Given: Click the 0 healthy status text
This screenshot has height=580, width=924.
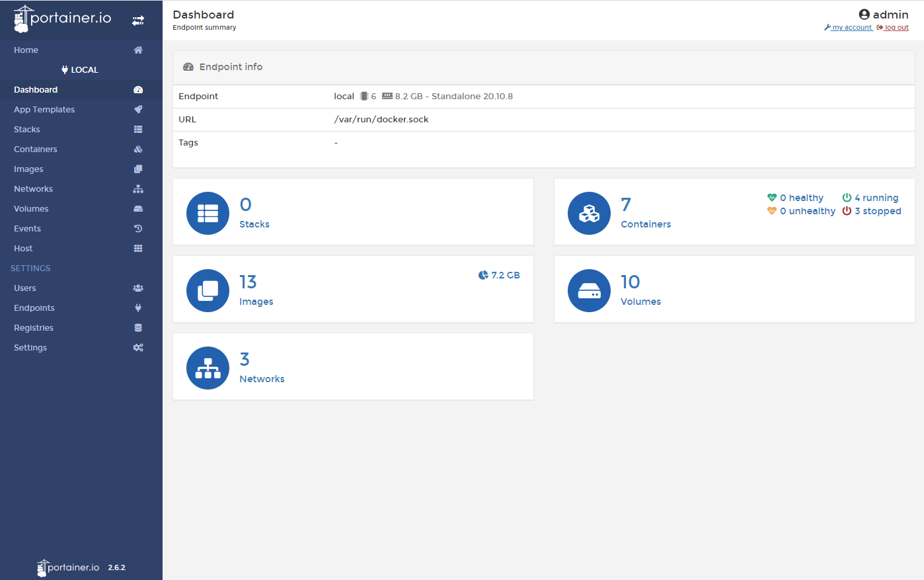Looking at the screenshot, I should 802,198.
